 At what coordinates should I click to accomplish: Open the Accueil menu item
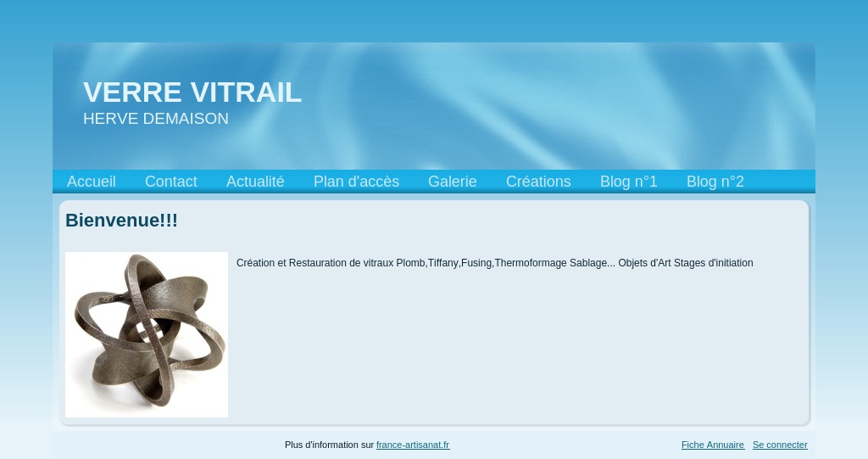pos(92,182)
